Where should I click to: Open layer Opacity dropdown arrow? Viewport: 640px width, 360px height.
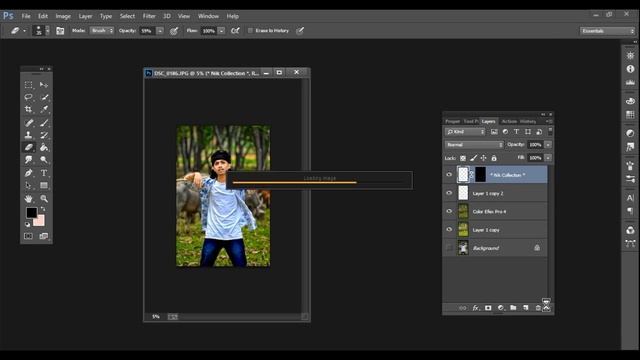548,145
